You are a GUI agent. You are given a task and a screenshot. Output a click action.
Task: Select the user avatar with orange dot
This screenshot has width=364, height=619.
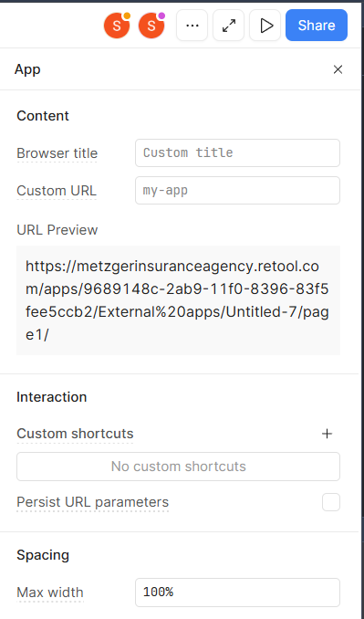(117, 26)
